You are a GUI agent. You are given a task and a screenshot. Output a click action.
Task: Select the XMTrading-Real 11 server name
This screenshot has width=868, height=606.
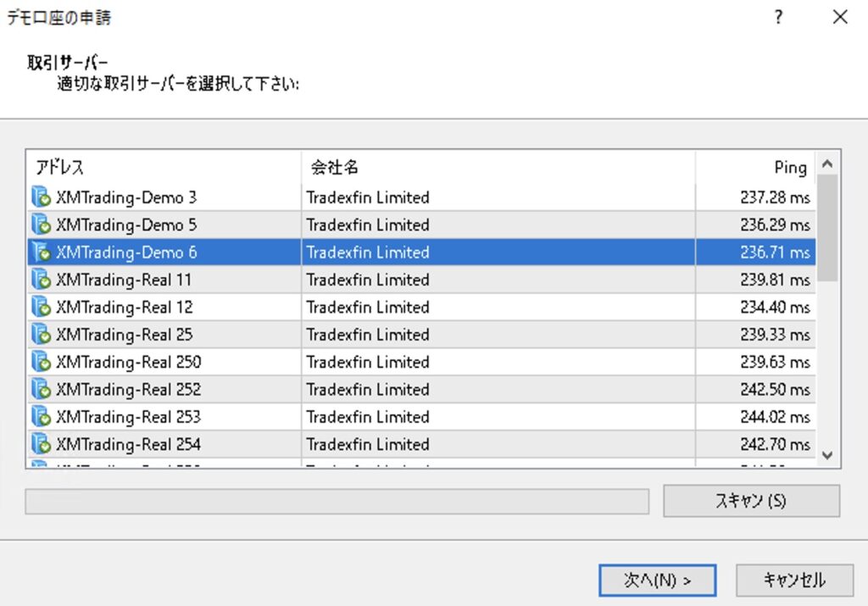tap(124, 280)
